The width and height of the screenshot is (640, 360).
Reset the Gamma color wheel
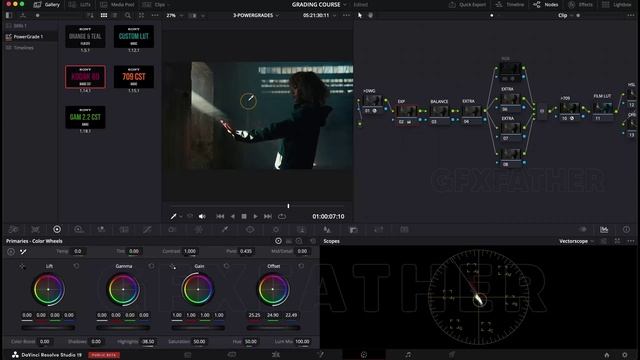click(151, 266)
